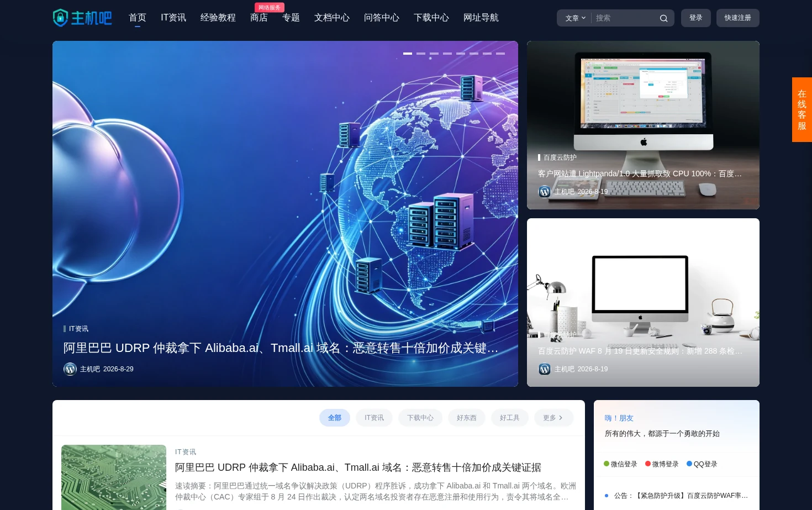Select the second carousel slide indicator
812x510 pixels.
[421, 54]
